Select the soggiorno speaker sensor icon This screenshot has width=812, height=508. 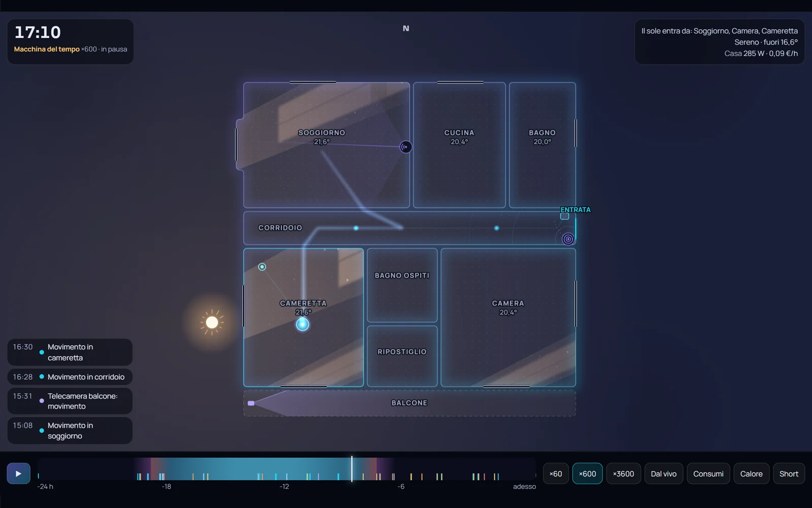click(406, 147)
